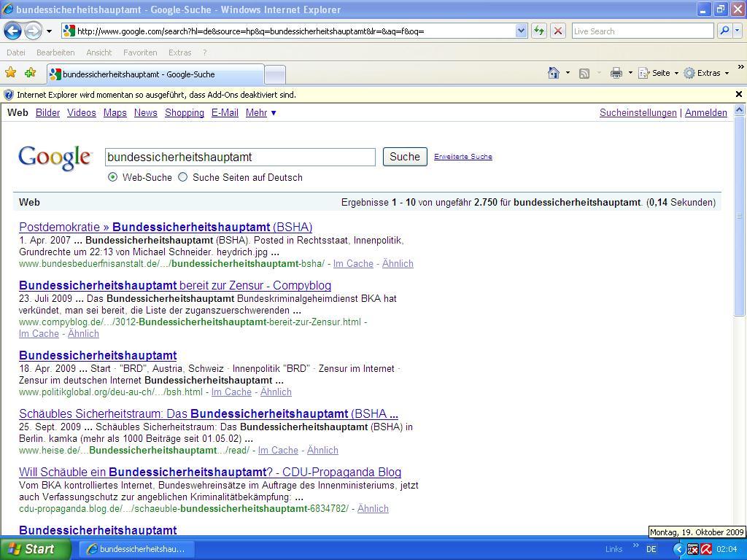Open Google Videos link
This screenshot has height=560, width=747.
point(82,113)
